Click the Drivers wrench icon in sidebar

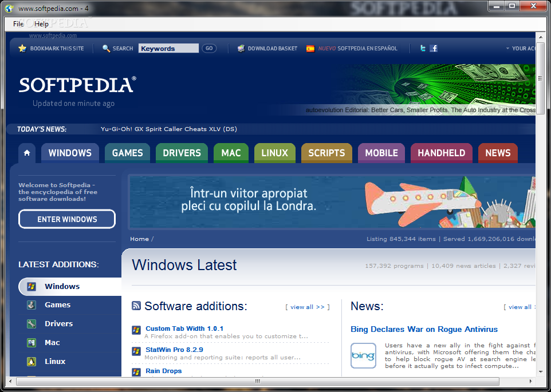point(32,323)
